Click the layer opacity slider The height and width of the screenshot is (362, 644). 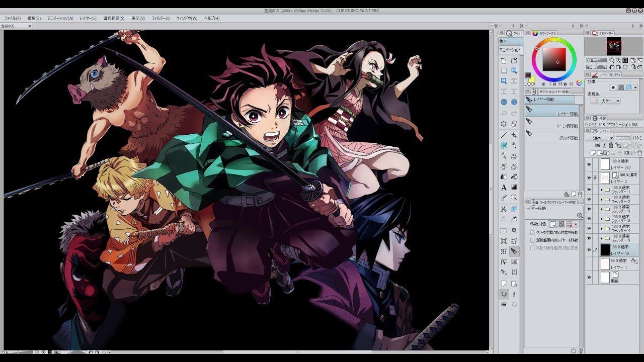[x=623, y=138]
